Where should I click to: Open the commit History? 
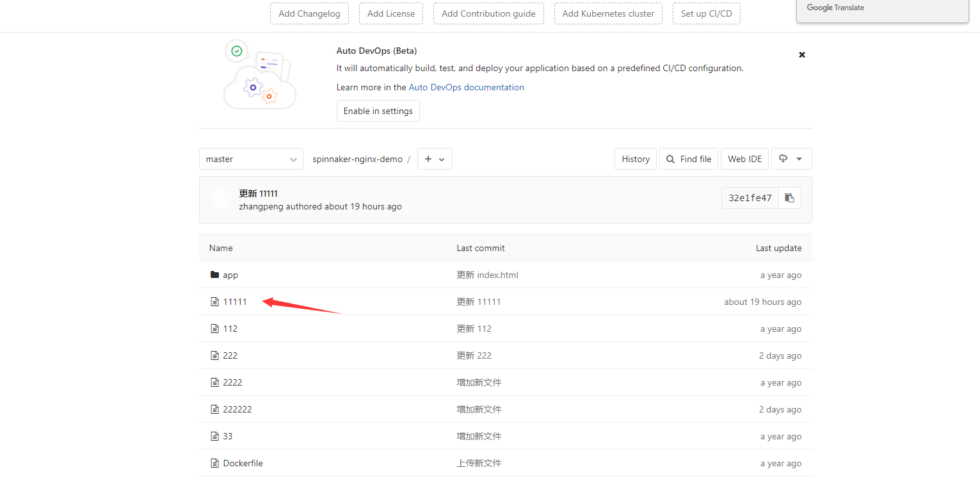coord(636,159)
